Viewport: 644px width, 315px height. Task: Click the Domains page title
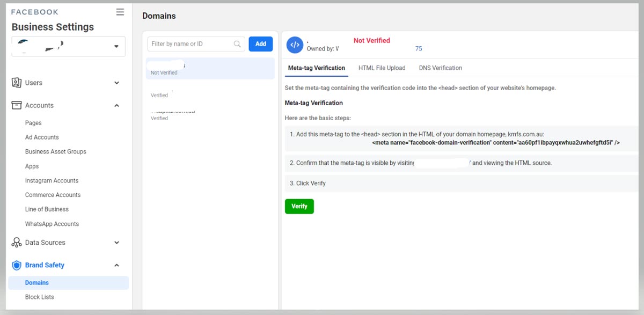point(159,16)
